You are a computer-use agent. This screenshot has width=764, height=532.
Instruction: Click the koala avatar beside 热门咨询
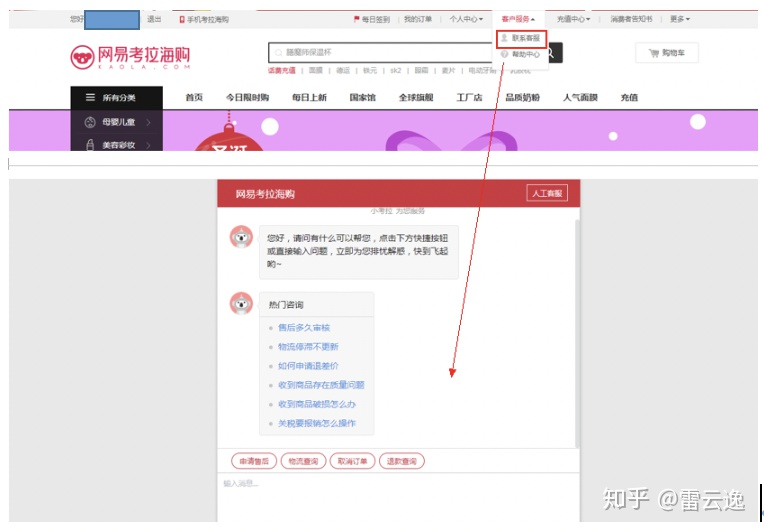tap(241, 304)
